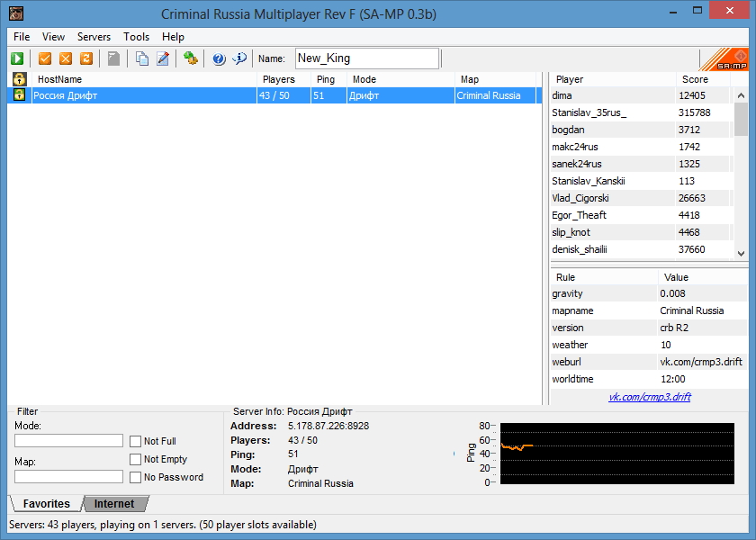Click the status bar servers summary text
Image resolution: width=756 pixels, height=540 pixels.
163,525
